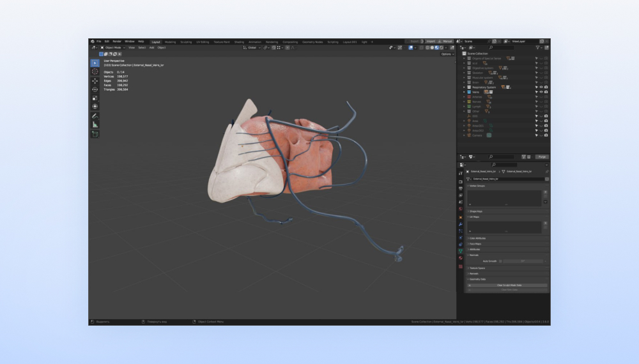Screen dimensions: 639x364
Task: Select the Rotate tool
Action: coord(95,89)
